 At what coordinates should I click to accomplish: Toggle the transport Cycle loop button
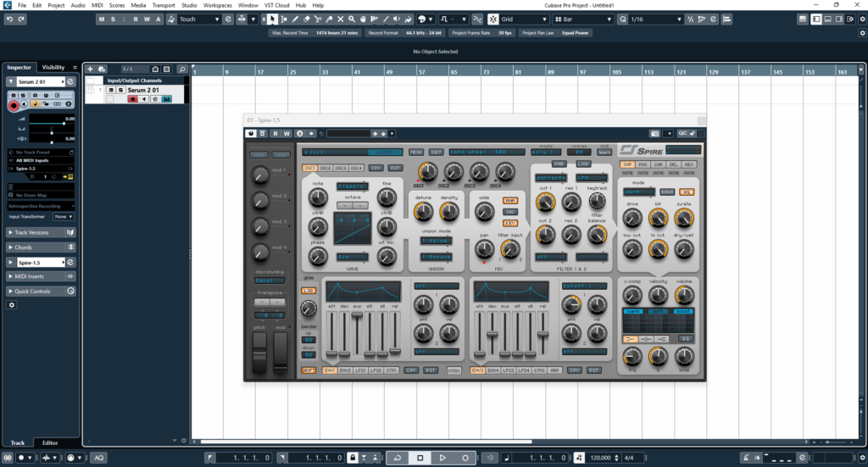pyautogui.click(x=398, y=458)
